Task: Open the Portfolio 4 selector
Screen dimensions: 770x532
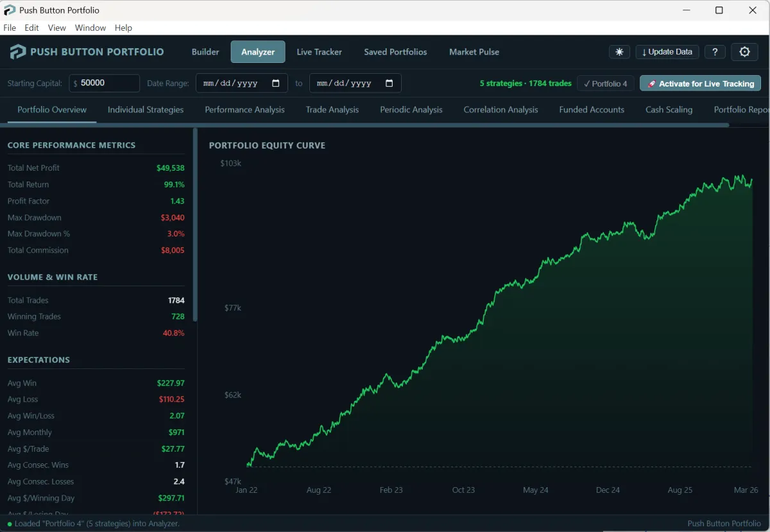Action: (606, 83)
